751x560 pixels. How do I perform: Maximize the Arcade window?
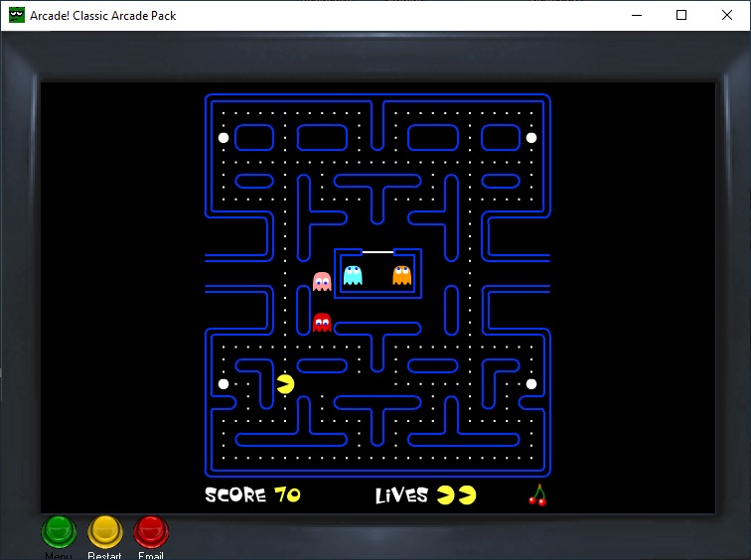(681, 15)
